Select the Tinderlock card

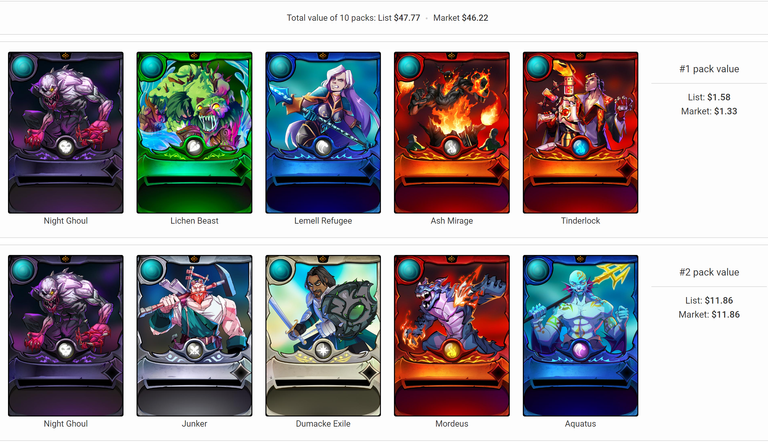[580, 133]
